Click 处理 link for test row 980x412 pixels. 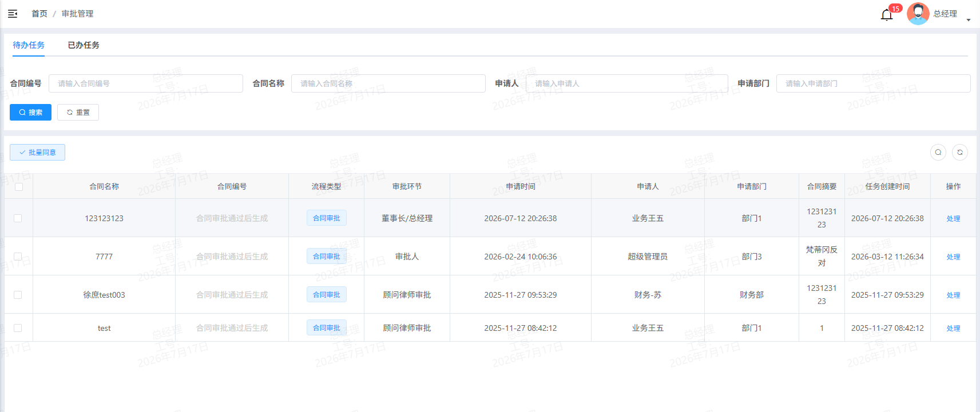[x=953, y=328]
